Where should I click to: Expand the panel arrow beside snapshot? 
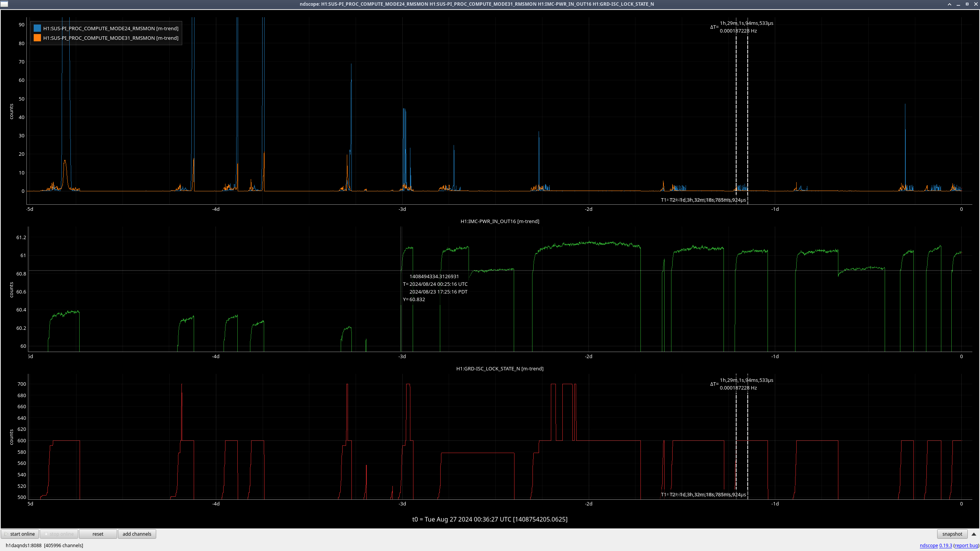click(x=974, y=534)
